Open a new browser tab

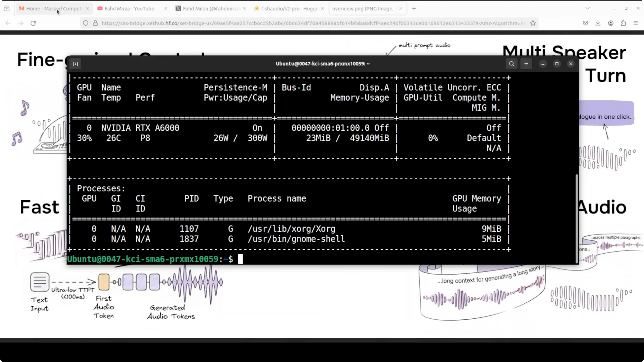pyautogui.click(x=414, y=8)
